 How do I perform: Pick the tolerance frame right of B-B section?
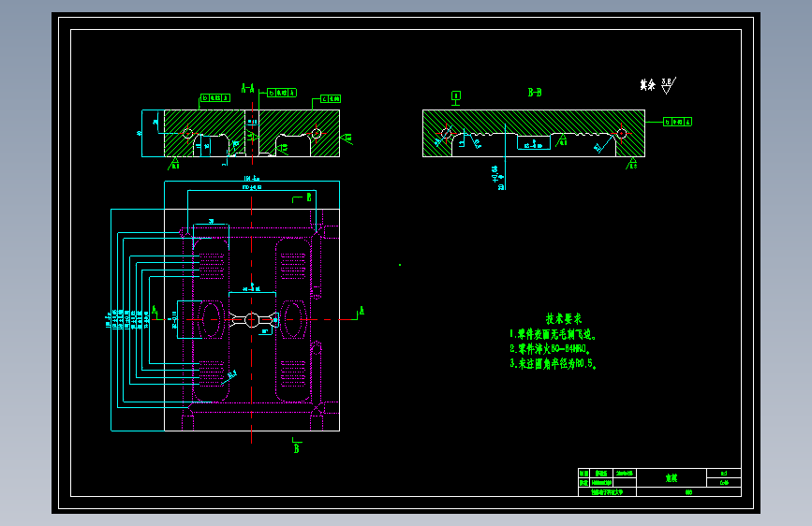pos(677,122)
